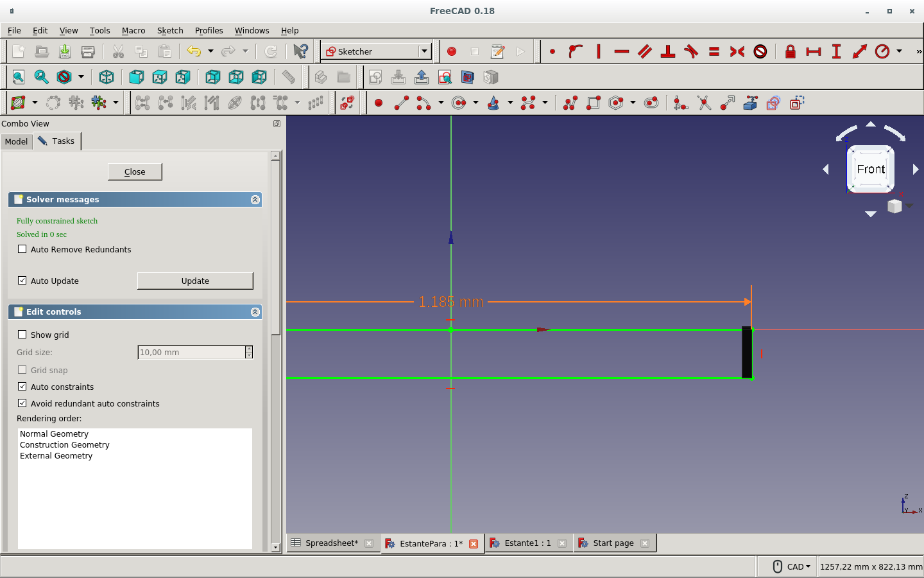
Task: Apply the horizontal distance constraint
Action: 814,51
